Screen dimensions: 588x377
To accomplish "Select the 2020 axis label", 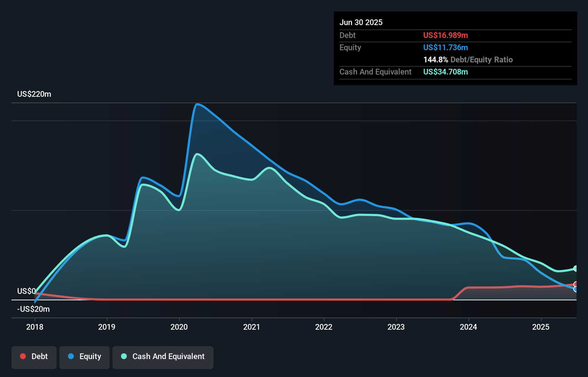I will click(x=179, y=327).
